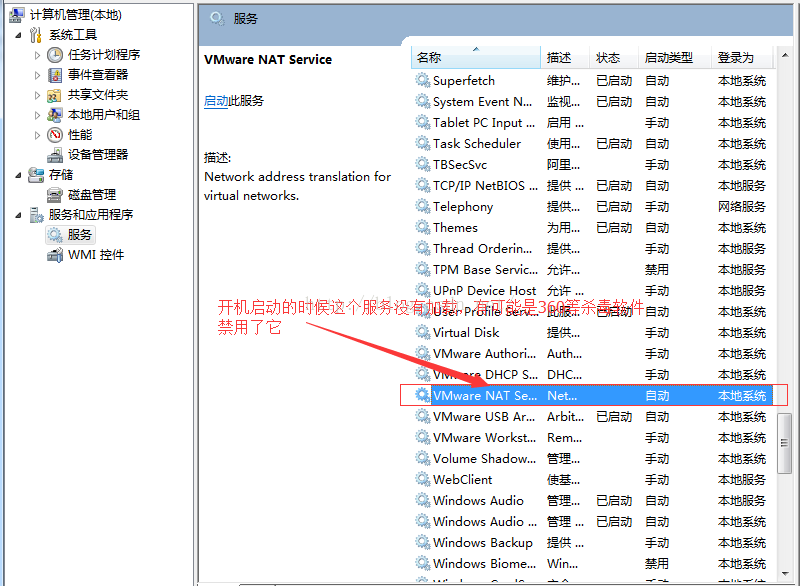This screenshot has width=800, height=586.
Task: Select the TPM Base Servic... row
Action: 592,269
